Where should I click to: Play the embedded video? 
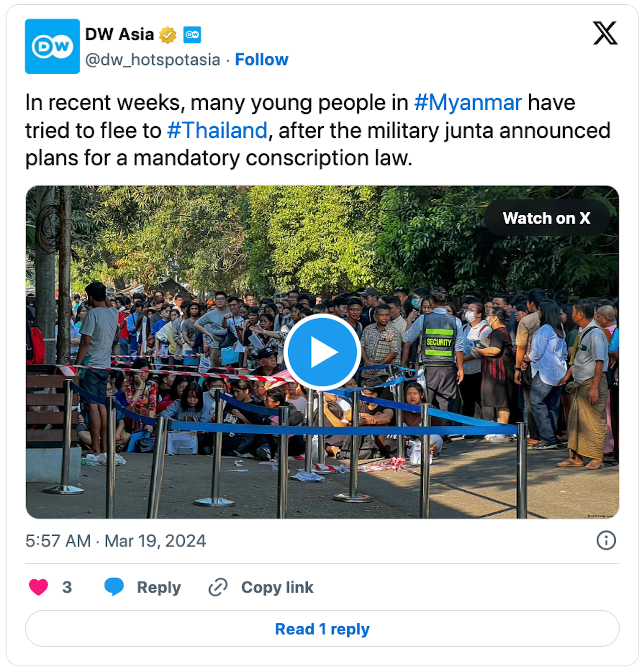(322, 352)
